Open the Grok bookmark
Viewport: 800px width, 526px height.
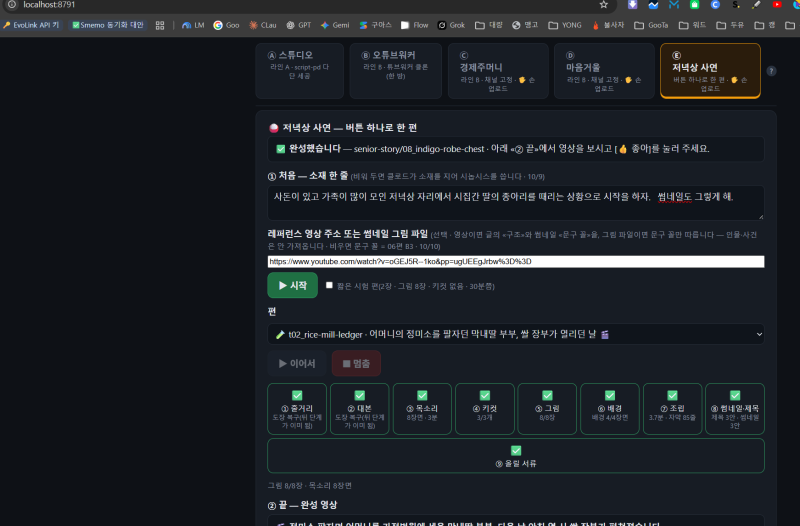452,25
